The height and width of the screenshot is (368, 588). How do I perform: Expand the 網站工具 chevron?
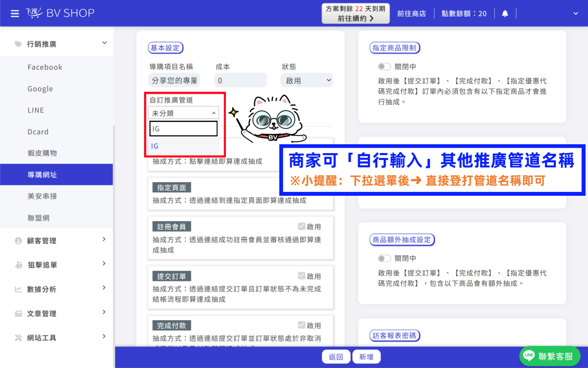(x=104, y=337)
